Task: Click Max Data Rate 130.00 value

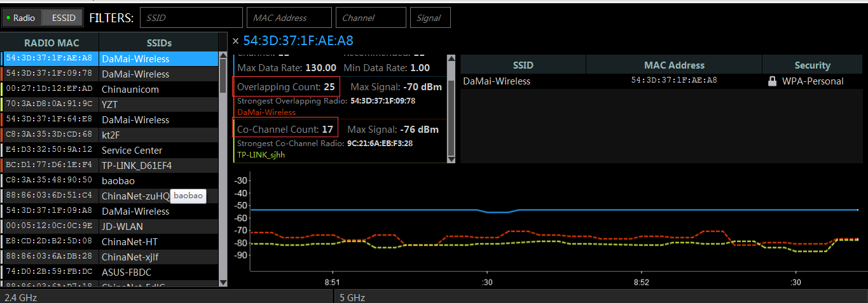Action: point(320,67)
